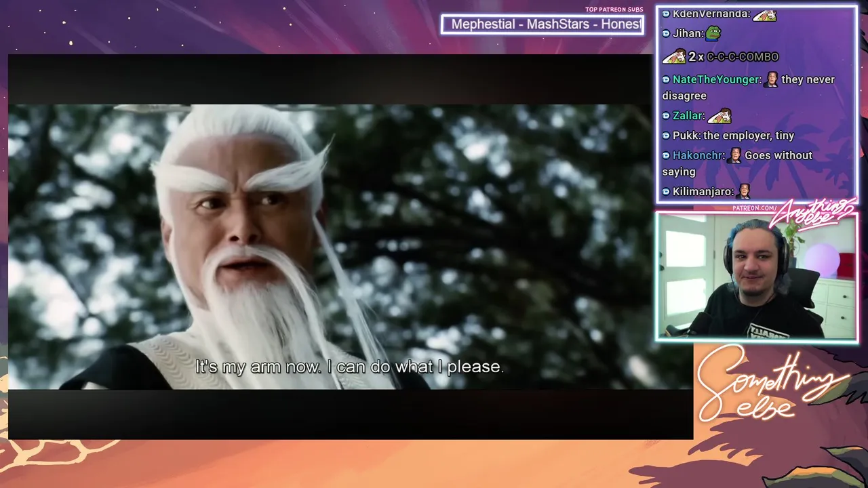Viewport: 868px width, 488px height.
Task: Click the badge icon beside Pukk
Action: 666,136
